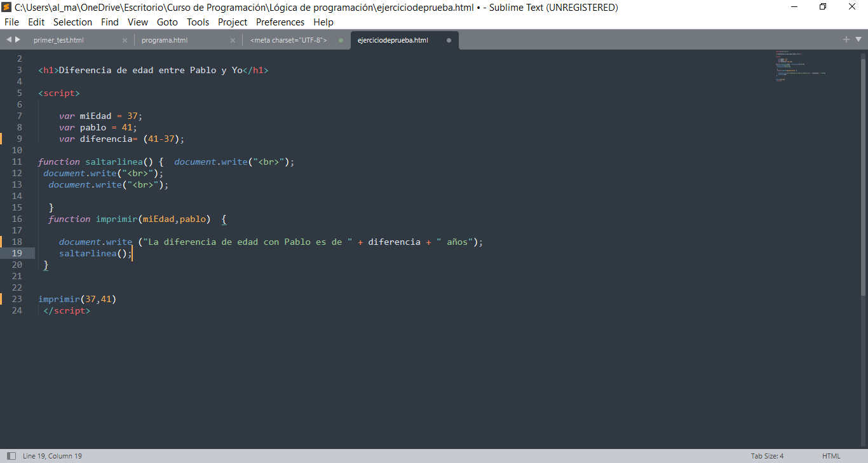Click the "Diferencia de edad entre Pablo y Yo" heading text
Image resolution: width=868 pixels, height=463 pixels.
(151, 70)
